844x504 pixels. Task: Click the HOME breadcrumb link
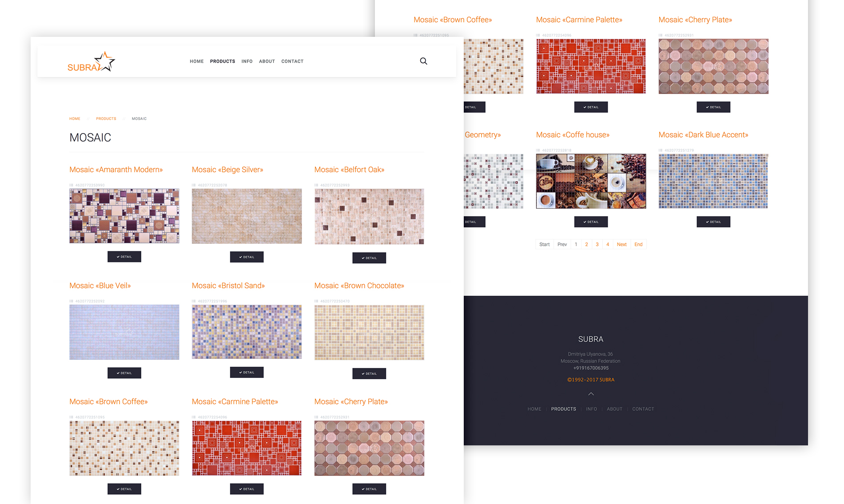[75, 119]
